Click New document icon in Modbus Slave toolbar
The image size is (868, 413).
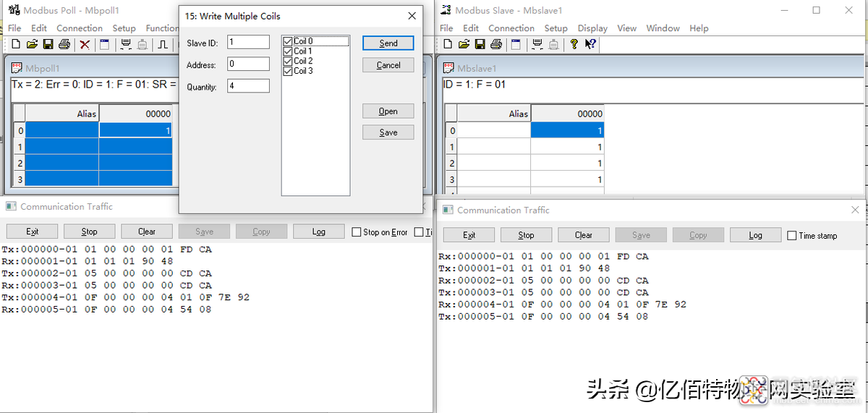[x=448, y=44]
